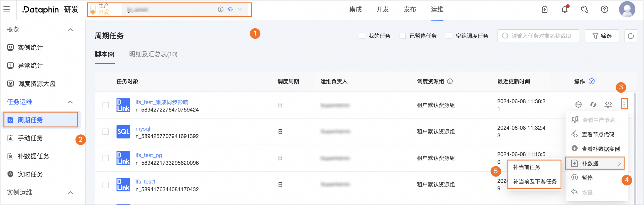This screenshot has width=644, height=205.
Task: Enable the 已暂停任务 checkbox
Action: coord(402,36)
